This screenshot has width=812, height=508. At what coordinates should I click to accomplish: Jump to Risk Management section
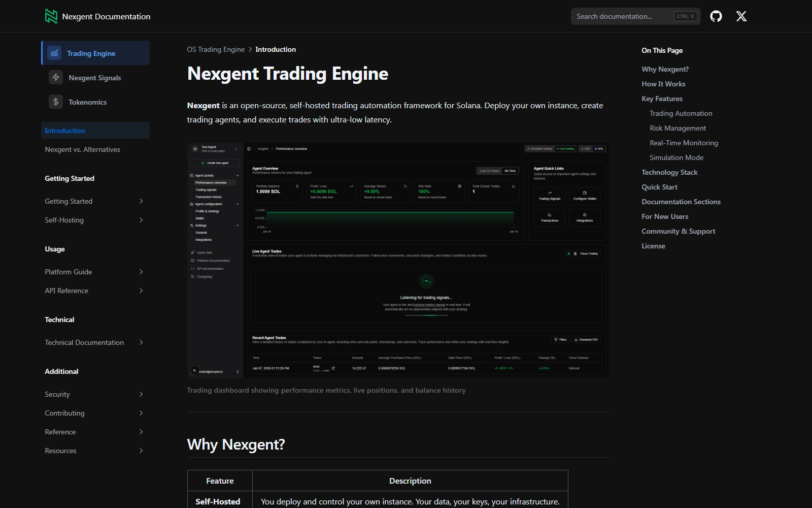coord(678,128)
